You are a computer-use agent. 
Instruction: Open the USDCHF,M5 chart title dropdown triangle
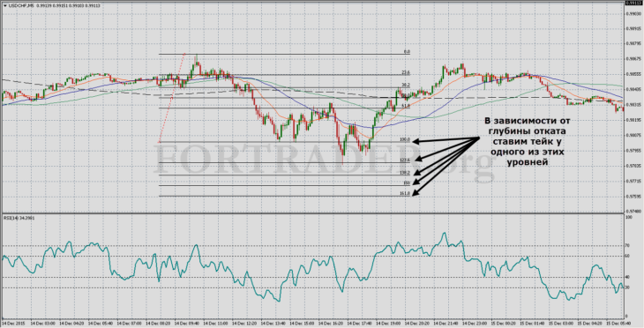click(4, 6)
